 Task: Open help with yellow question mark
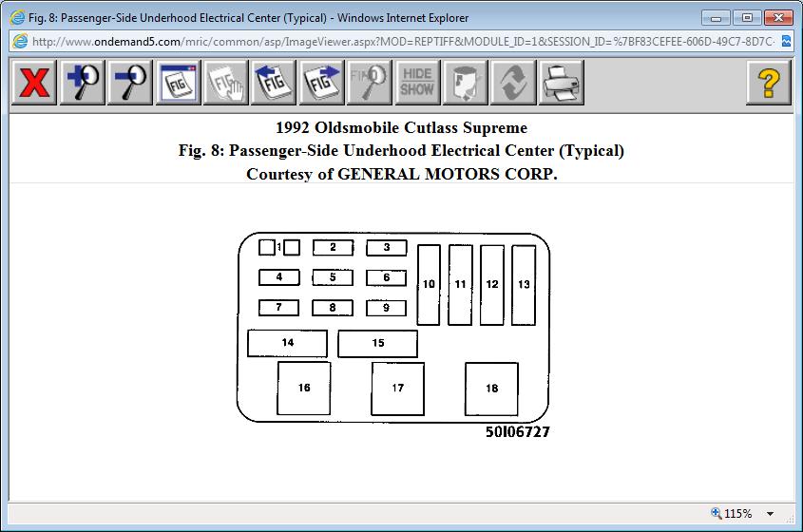769,83
